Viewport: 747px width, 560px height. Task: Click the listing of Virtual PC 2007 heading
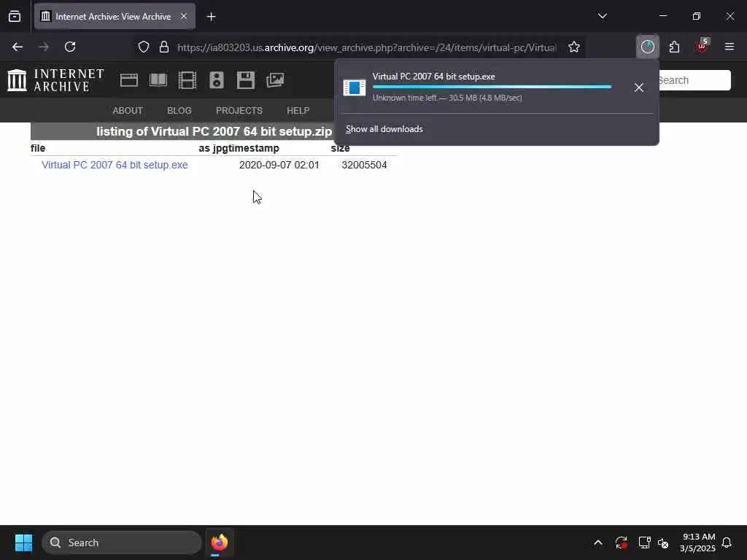[x=214, y=131]
